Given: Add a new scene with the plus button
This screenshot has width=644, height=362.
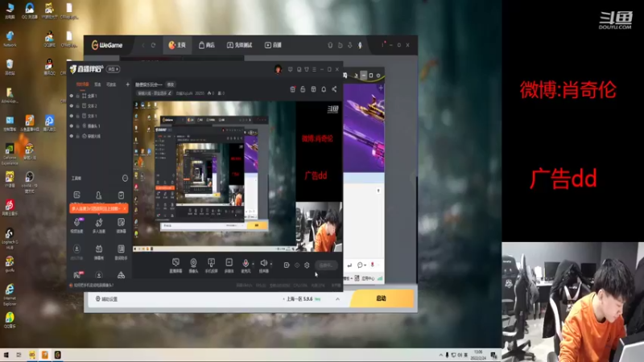Looking at the screenshot, I should 127,84.
